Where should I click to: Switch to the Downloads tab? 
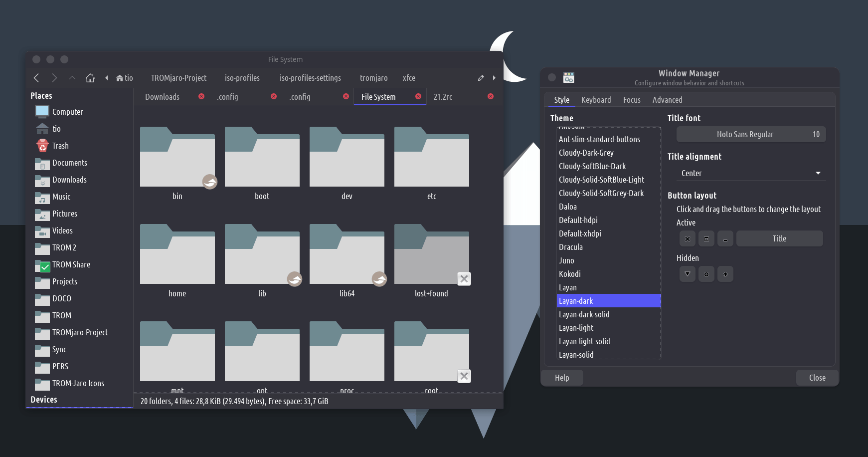(163, 97)
